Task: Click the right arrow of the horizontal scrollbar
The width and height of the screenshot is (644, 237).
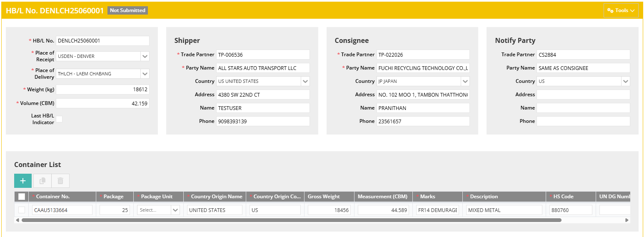Action: click(x=627, y=220)
